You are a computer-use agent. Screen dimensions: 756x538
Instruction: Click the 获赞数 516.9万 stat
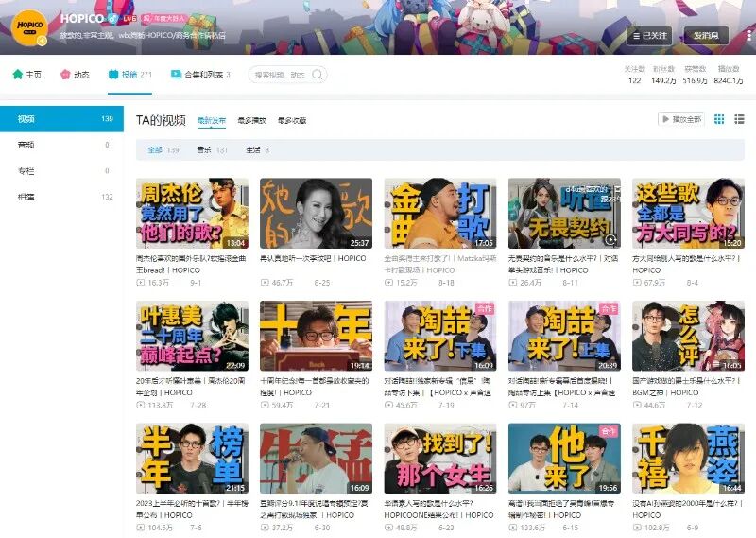[695, 75]
